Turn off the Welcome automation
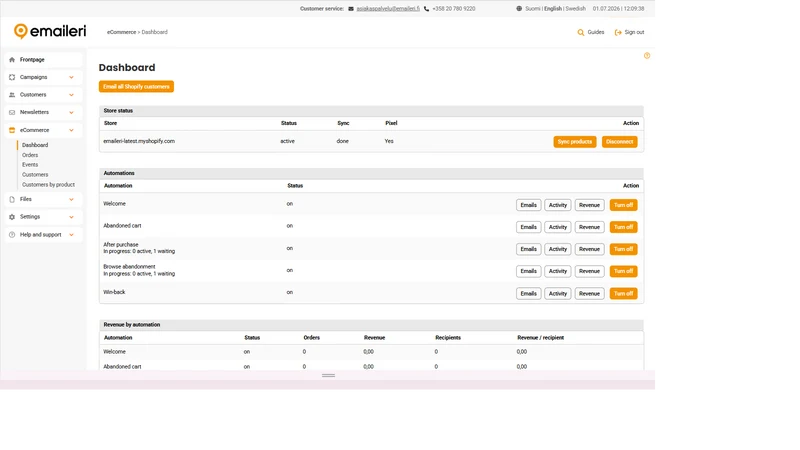 pos(623,205)
